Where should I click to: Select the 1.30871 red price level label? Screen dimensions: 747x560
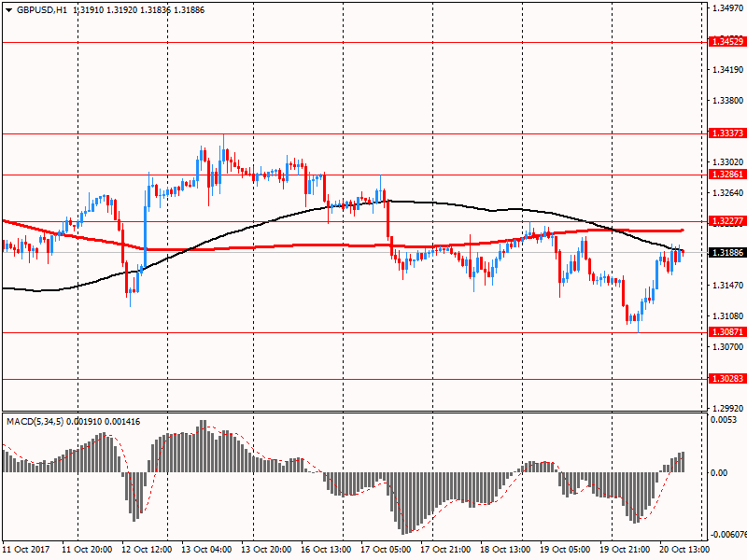(x=727, y=332)
